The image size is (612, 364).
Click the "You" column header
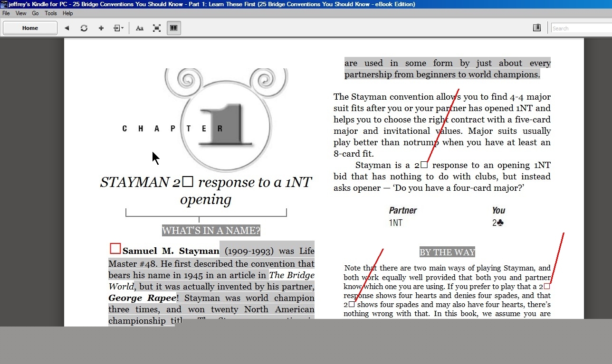point(499,210)
